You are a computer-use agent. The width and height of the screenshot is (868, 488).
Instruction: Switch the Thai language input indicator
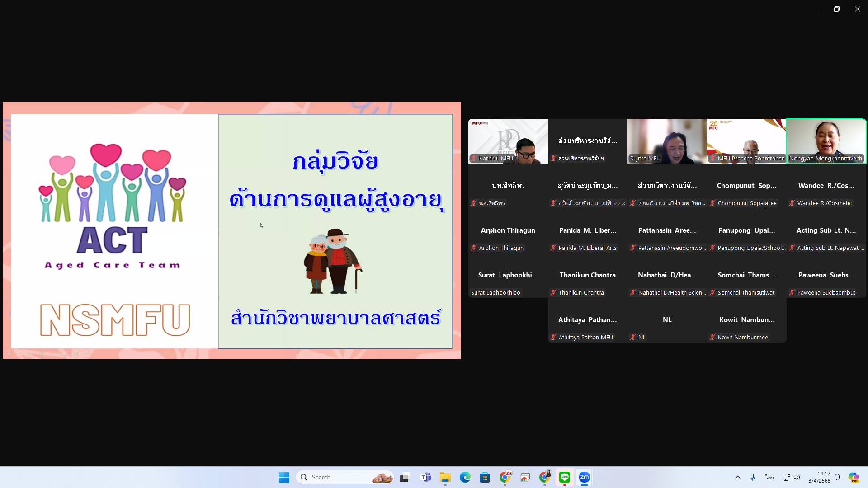point(769,477)
